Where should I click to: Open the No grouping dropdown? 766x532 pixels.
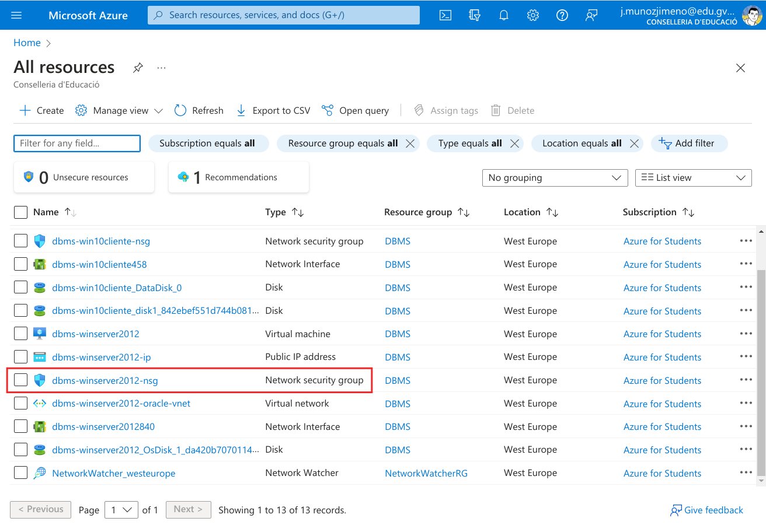(555, 178)
